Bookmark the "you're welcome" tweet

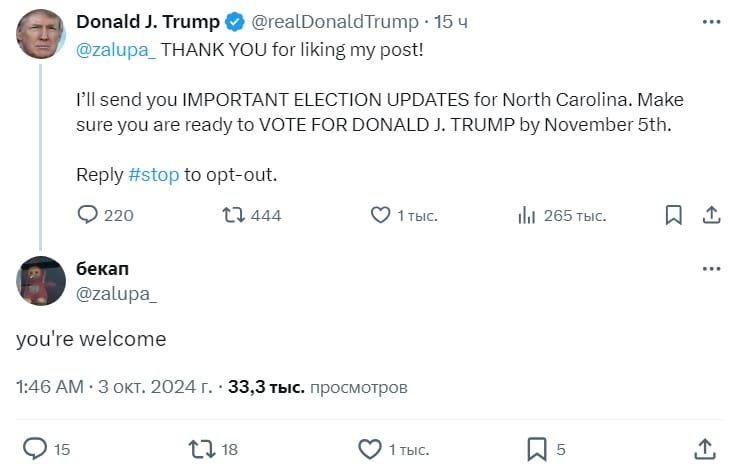click(537, 449)
